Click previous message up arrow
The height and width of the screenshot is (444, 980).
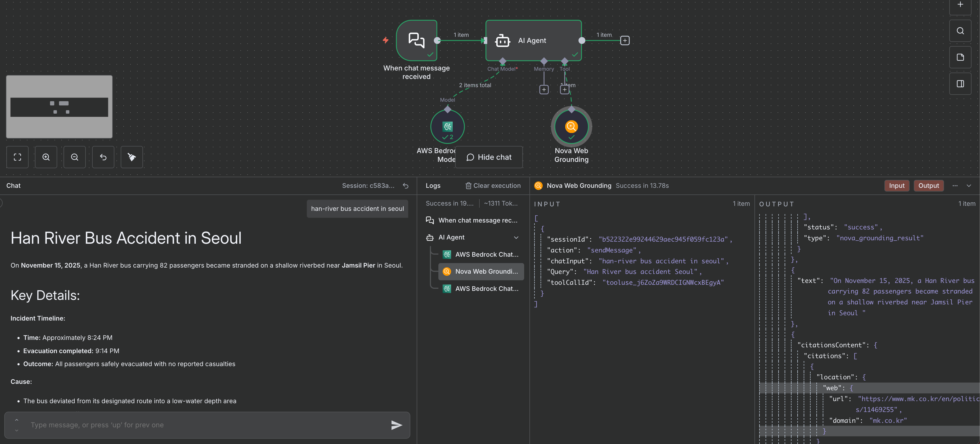(x=16, y=420)
